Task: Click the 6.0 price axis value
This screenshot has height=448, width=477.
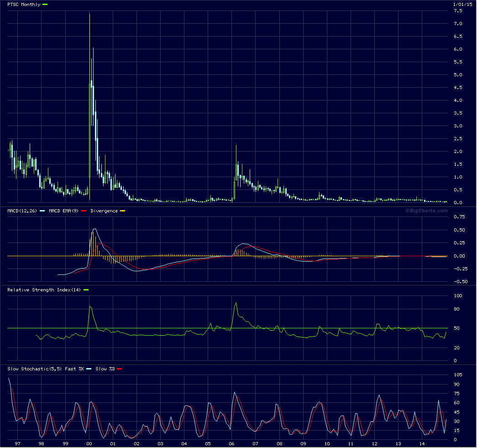Action: [458, 49]
